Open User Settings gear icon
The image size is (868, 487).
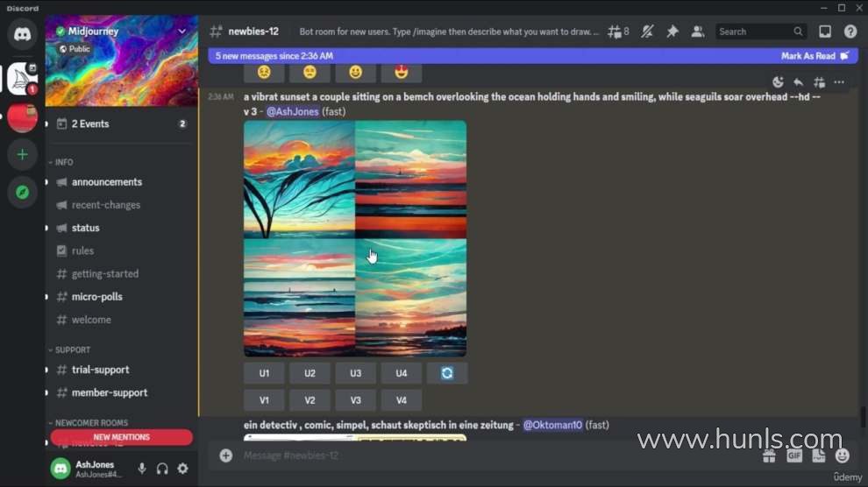click(182, 469)
